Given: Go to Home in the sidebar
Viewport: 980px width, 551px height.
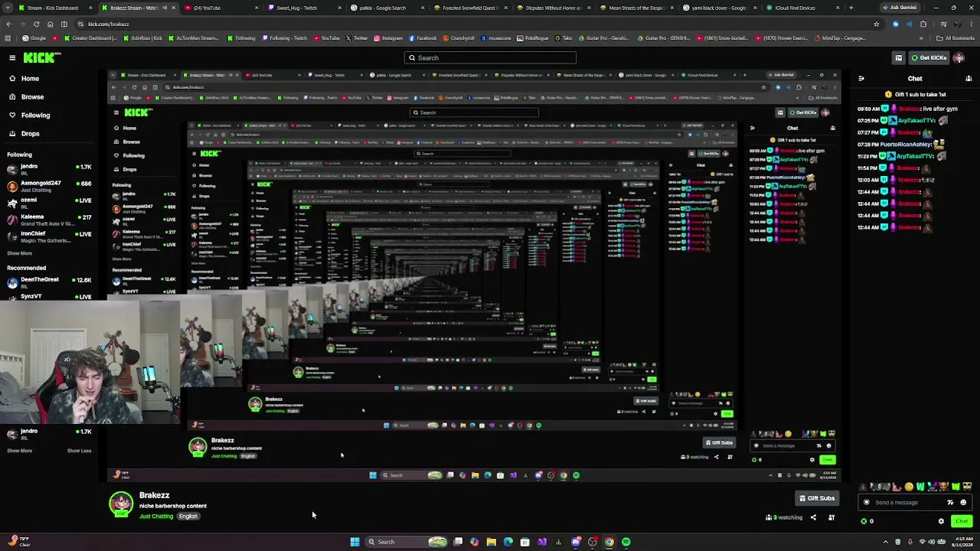Looking at the screenshot, I should pyautogui.click(x=30, y=78).
